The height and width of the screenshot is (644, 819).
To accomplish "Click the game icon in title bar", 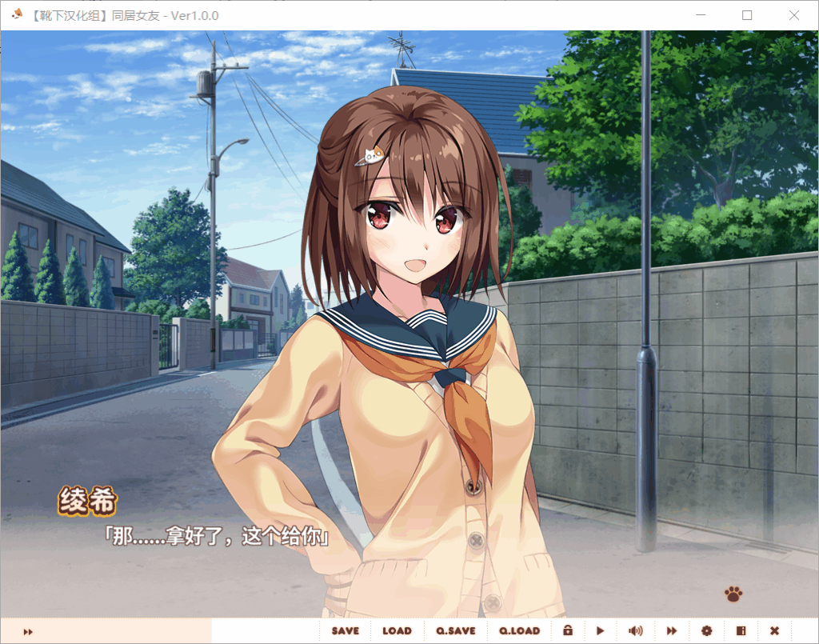I will [18, 14].
